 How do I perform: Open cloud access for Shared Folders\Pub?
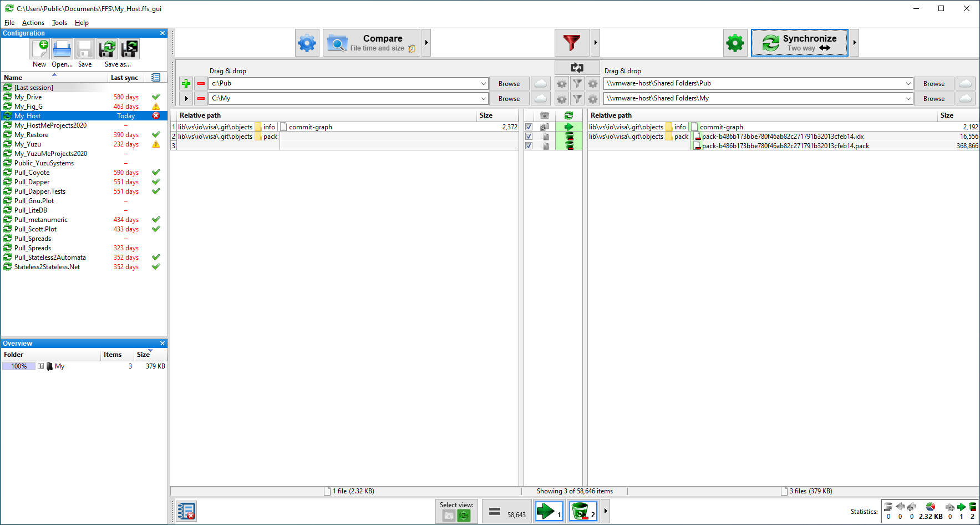[x=966, y=84]
